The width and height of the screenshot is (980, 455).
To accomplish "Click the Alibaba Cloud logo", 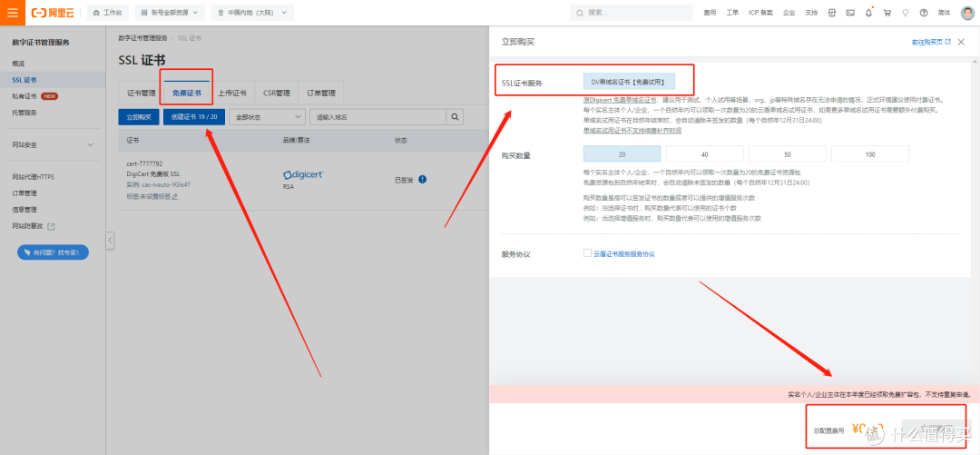I will [53, 13].
